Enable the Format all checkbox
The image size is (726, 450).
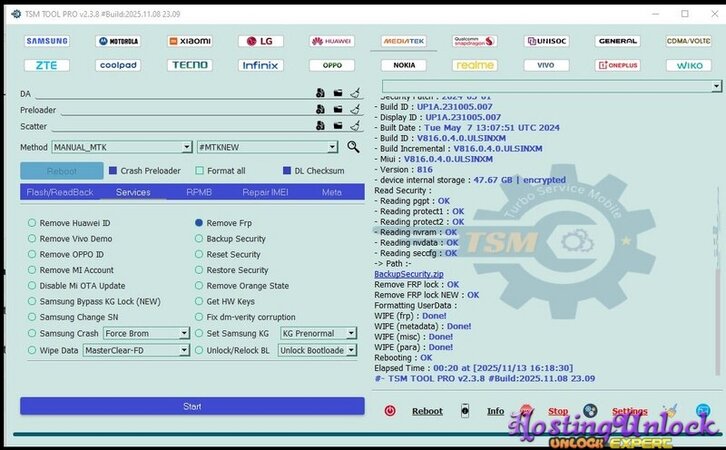pyautogui.click(x=200, y=171)
